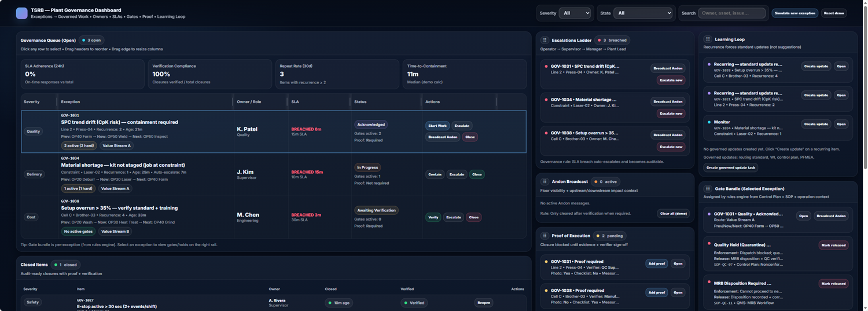Click the Owner / Role column header

pyautogui.click(x=249, y=102)
